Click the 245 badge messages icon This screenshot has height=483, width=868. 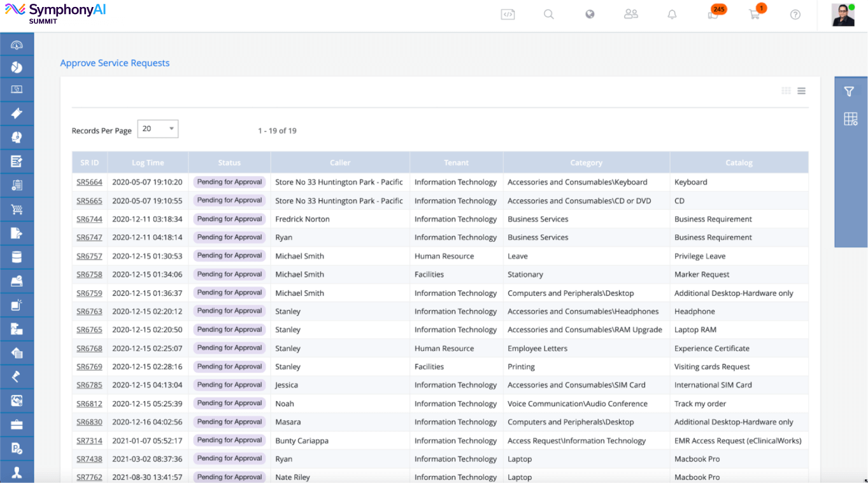click(x=715, y=13)
